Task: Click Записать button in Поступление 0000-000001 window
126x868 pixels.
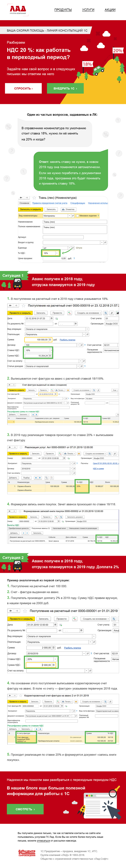Action: coord(43,619)
